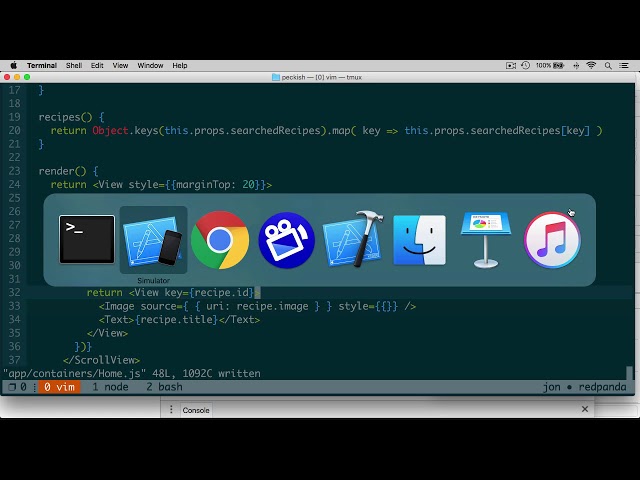Click the terminal scrollbar thumb
This screenshot has height=480, width=640.
(629, 373)
